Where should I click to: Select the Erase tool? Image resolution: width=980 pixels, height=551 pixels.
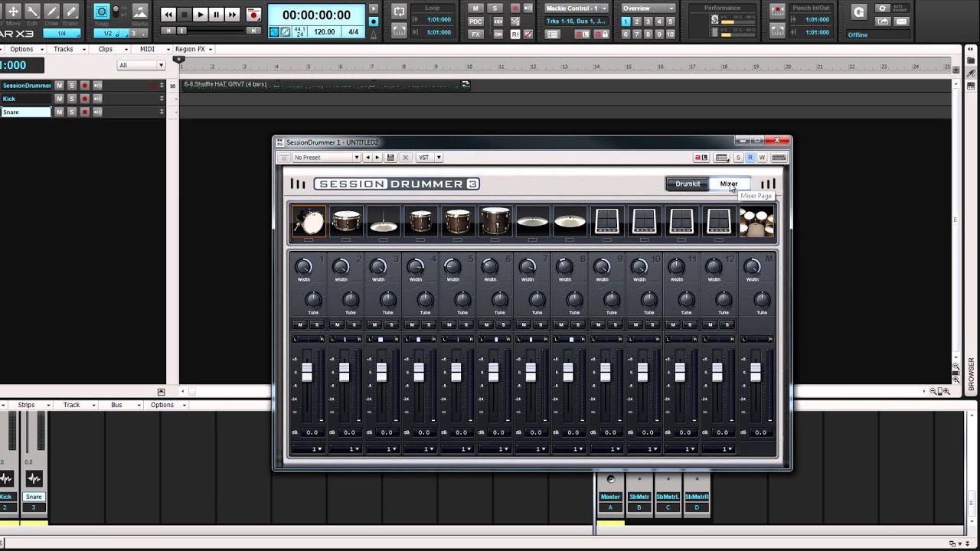tap(71, 11)
